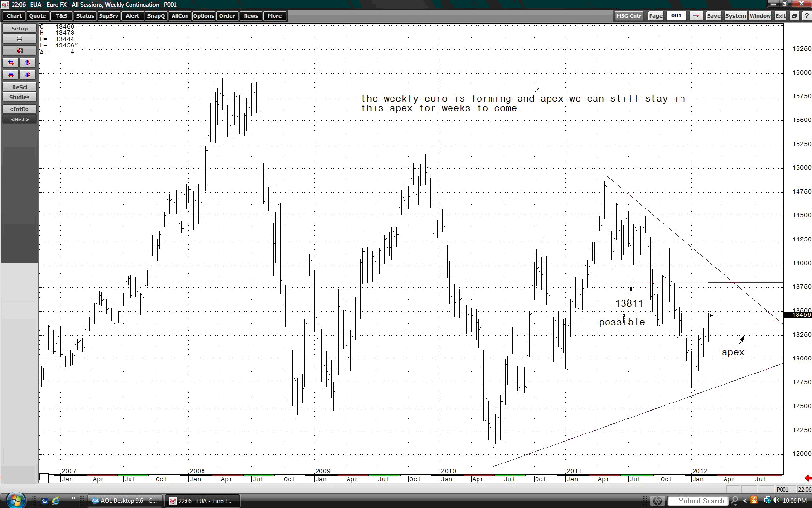
Task: Open the SnapQ menu
Action: [x=156, y=16]
